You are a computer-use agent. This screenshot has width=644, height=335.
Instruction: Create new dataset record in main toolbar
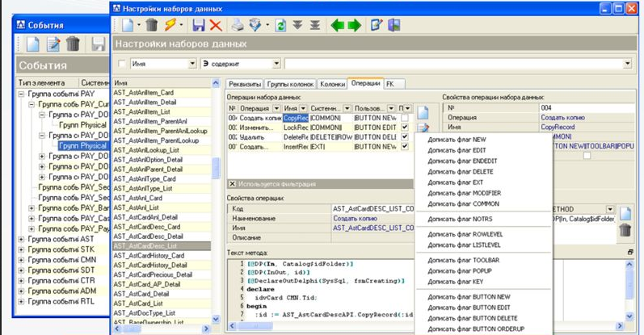128,25
